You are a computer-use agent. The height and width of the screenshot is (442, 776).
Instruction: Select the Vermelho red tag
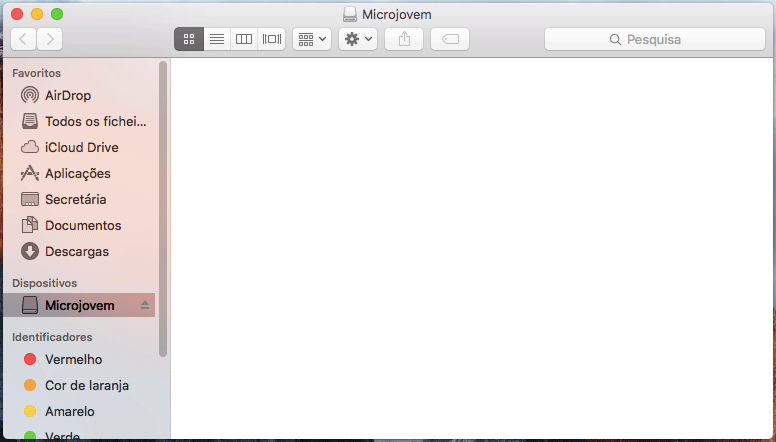79,359
